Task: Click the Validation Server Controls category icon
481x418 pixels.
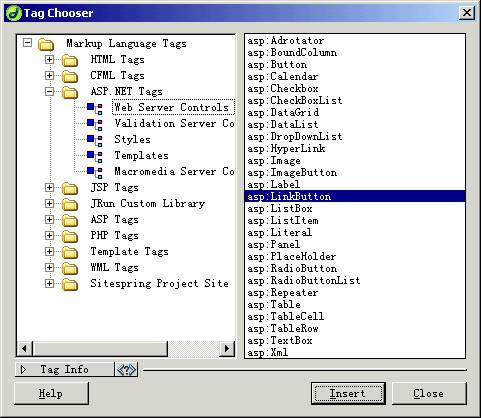Action: (x=95, y=124)
